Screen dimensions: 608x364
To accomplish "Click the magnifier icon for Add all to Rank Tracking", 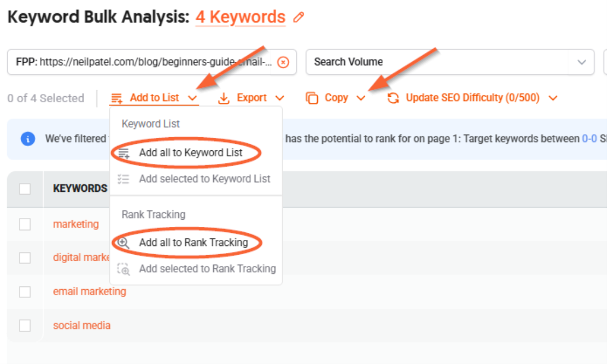I will [124, 243].
